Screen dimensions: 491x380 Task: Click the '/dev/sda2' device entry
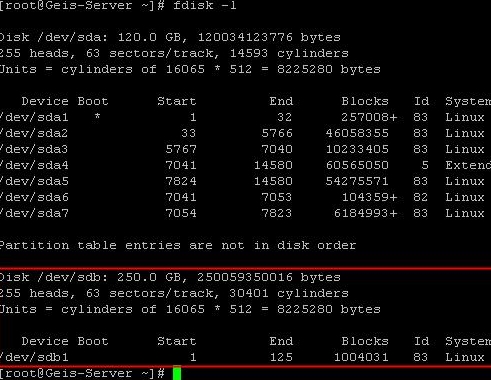[34, 133]
